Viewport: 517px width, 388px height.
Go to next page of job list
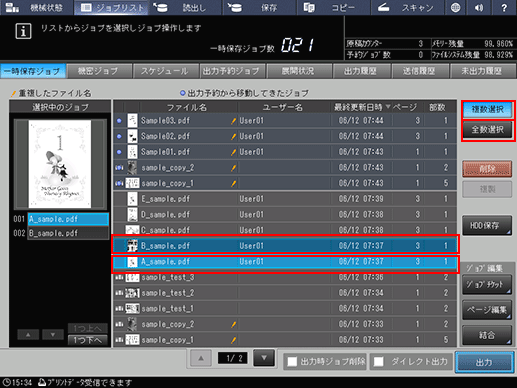point(264,358)
